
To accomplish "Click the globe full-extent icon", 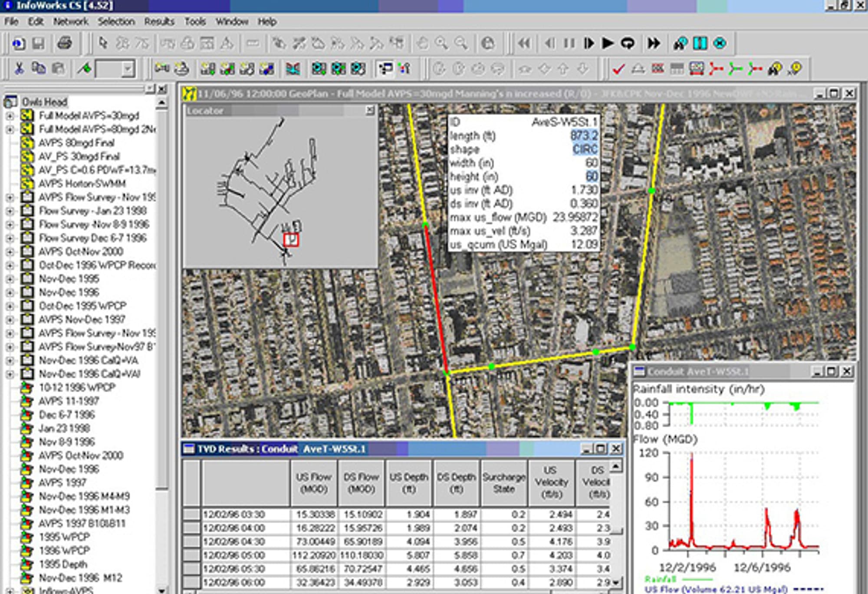I will [x=488, y=43].
